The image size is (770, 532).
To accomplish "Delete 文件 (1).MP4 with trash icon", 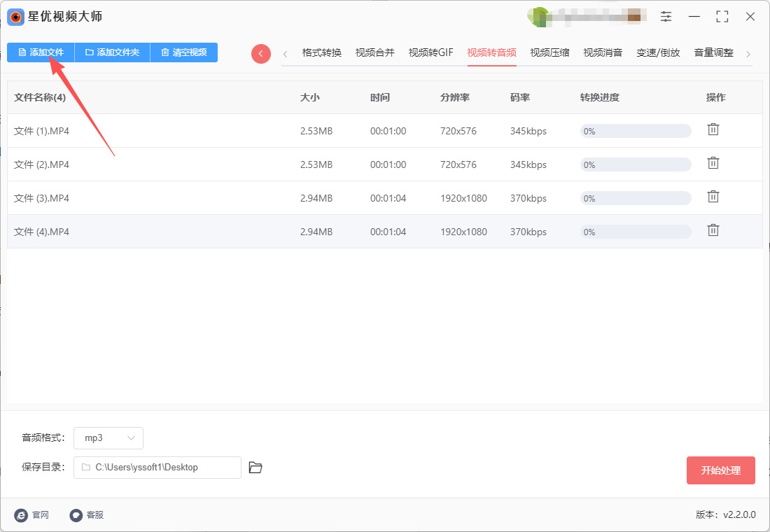I will point(713,129).
